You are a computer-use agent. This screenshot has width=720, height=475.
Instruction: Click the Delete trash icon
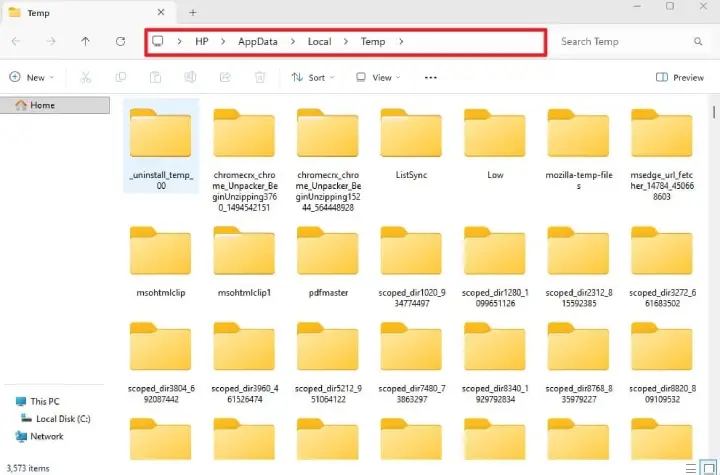tap(260, 77)
